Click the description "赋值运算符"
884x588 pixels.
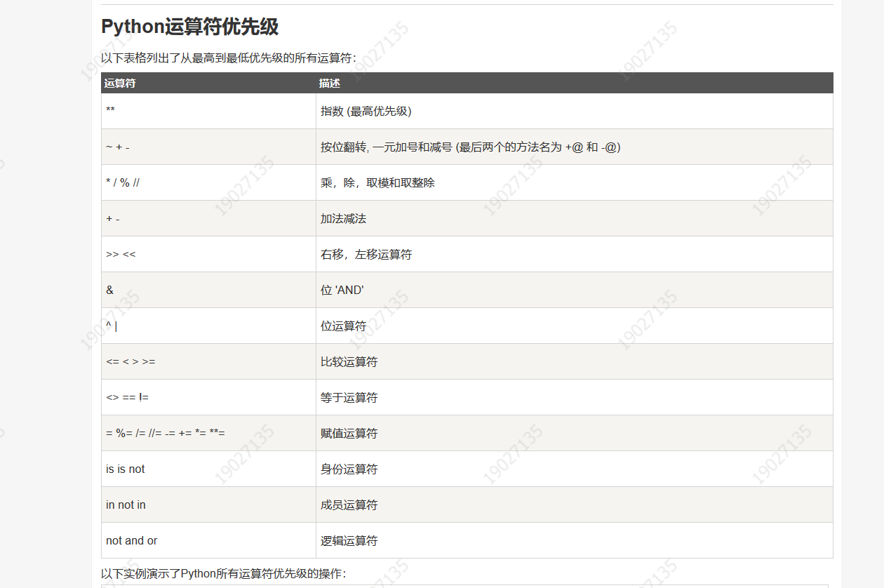[349, 433]
